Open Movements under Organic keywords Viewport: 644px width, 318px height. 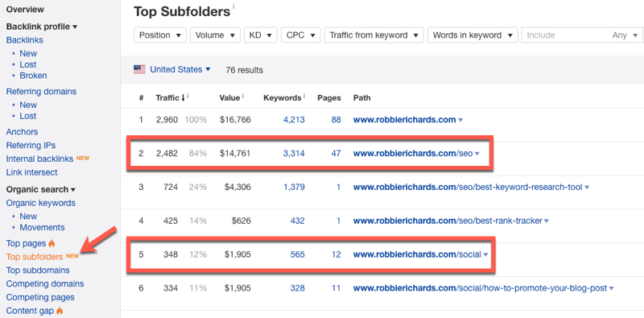click(43, 227)
